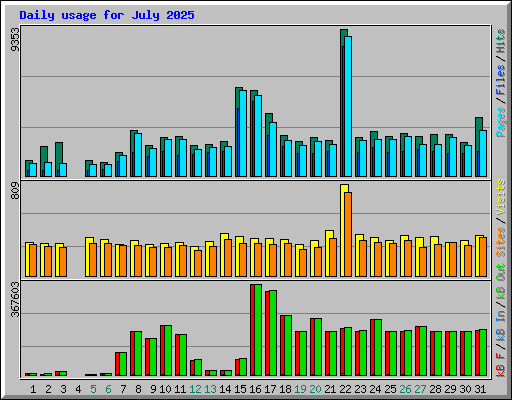Click the day 15 label on the axis
The width and height of the screenshot is (512, 400).
pos(240,389)
